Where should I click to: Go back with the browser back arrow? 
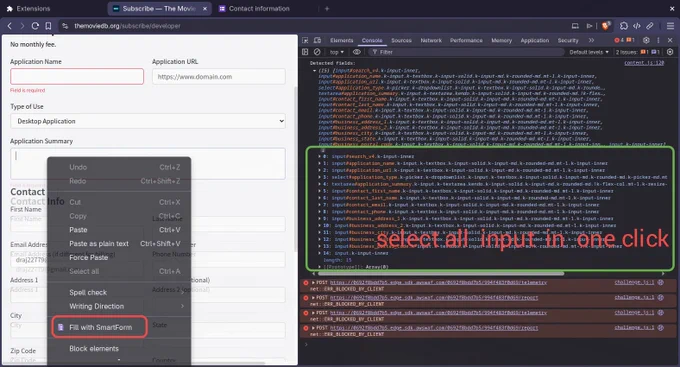pyautogui.click(x=10, y=26)
